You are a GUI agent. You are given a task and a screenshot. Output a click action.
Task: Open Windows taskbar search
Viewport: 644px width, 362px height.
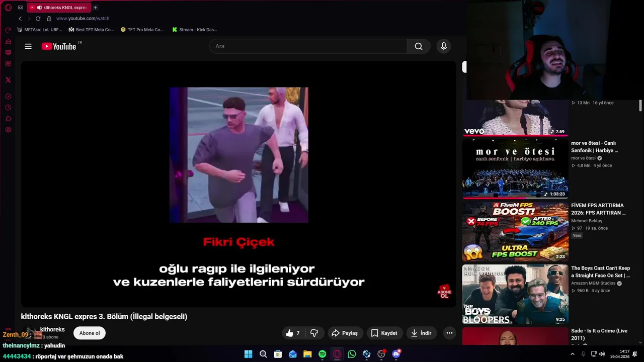click(263, 354)
